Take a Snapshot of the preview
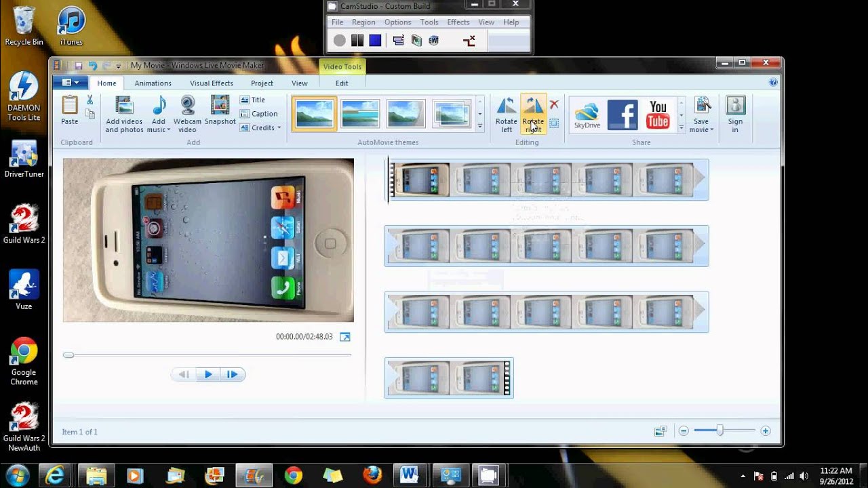868x488 pixels. click(x=220, y=110)
